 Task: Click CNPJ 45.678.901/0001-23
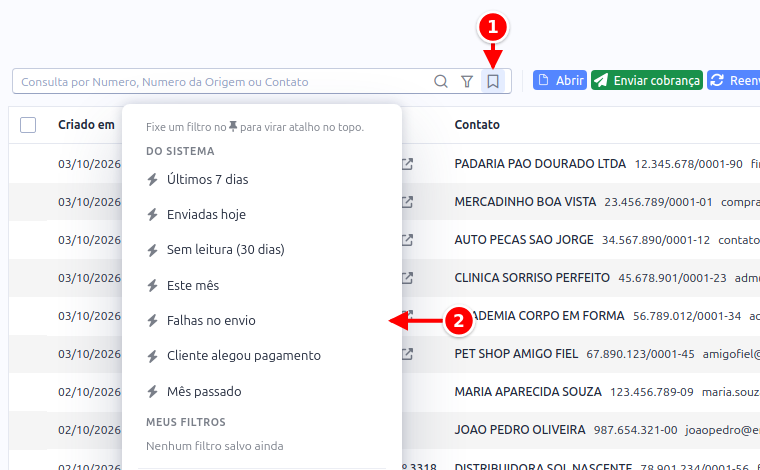coord(672,278)
